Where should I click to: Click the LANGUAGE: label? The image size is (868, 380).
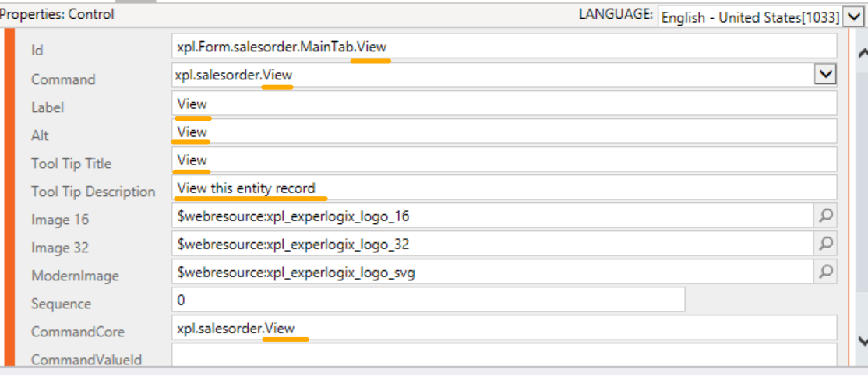[x=616, y=14]
